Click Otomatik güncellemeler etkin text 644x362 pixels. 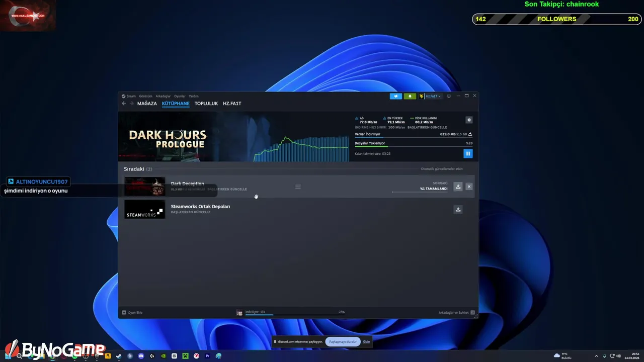tap(442, 169)
